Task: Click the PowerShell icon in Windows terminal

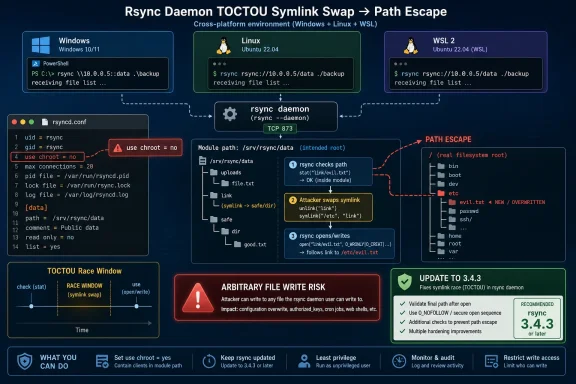Action: coord(36,64)
